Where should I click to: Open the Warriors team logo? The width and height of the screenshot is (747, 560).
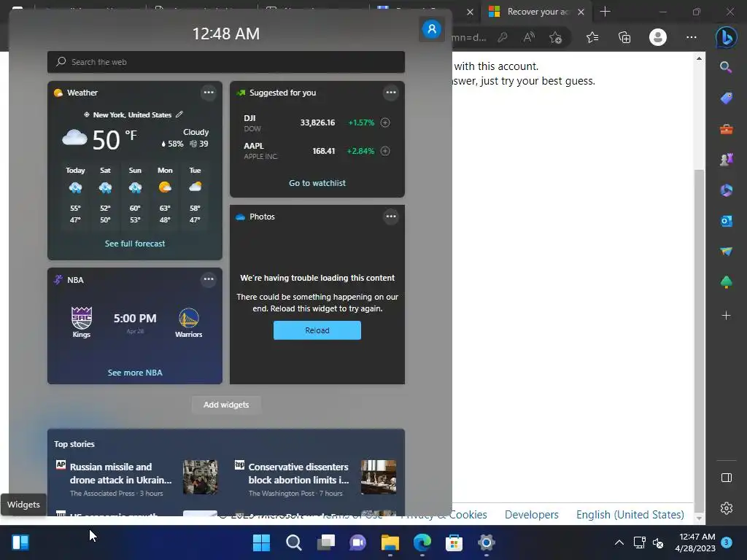(189, 318)
